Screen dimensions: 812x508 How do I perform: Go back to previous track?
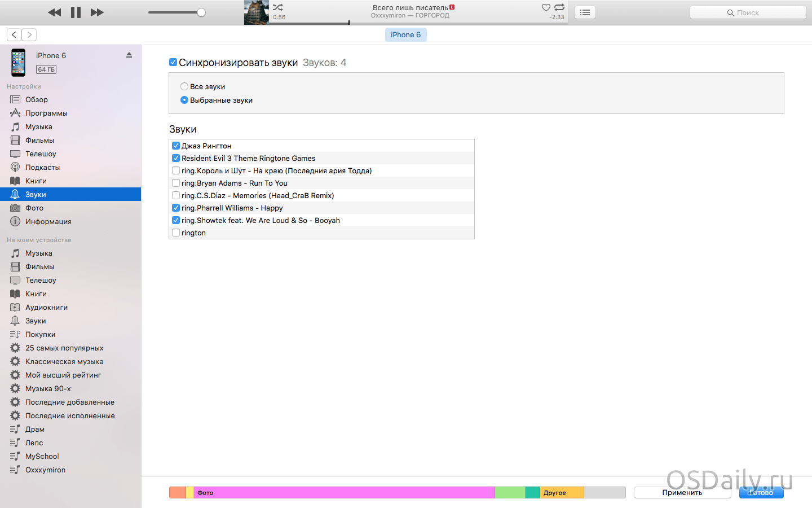tap(54, 12)
